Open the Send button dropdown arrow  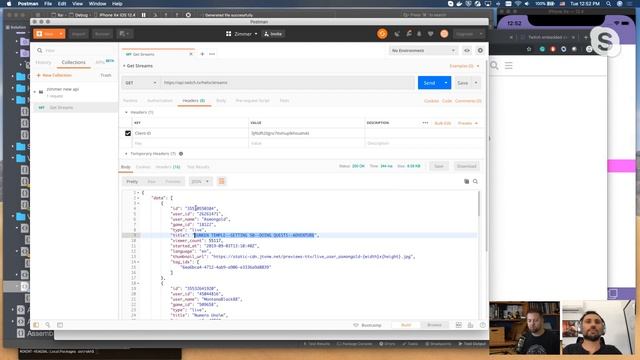pyautogui.click(x=446, y=83)
